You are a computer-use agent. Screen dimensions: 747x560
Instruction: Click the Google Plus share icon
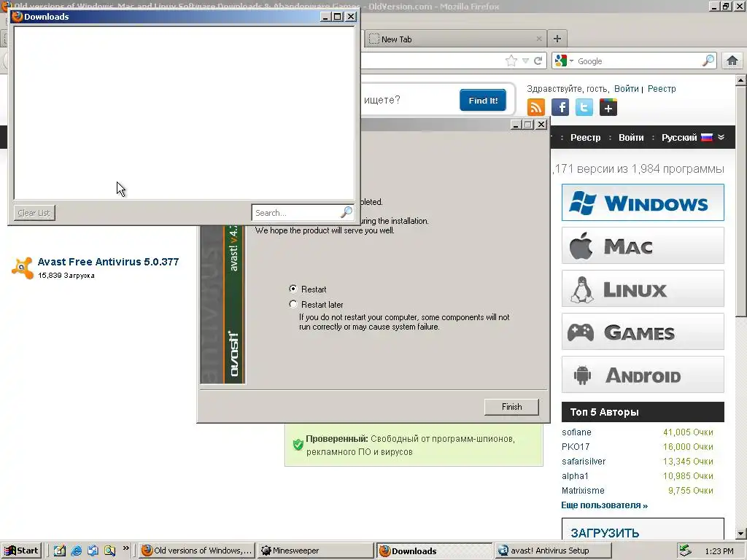(x=608, y=107)
